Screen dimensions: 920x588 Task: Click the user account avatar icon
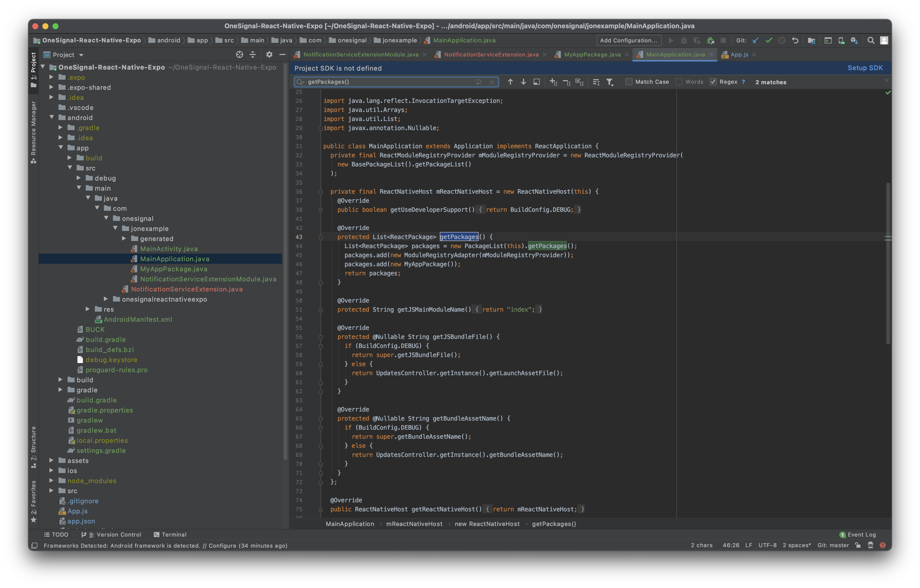click(884, 41)
